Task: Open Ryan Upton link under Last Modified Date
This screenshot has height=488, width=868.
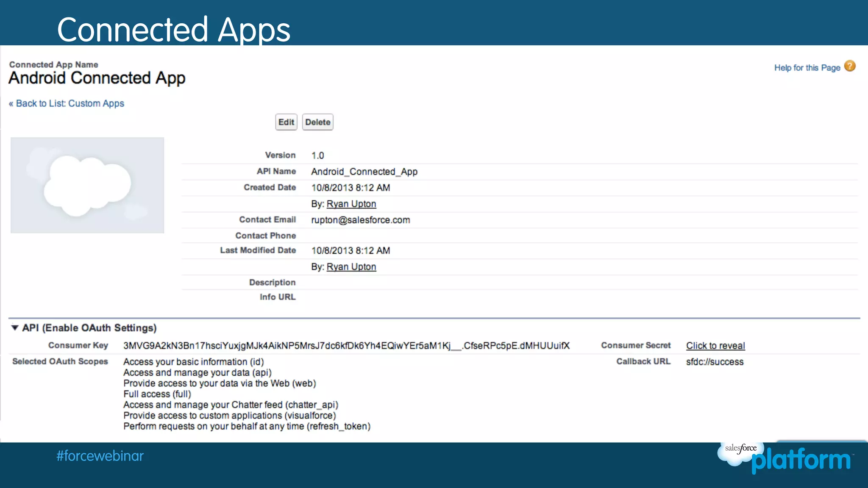Action: (x=351, y=267)
